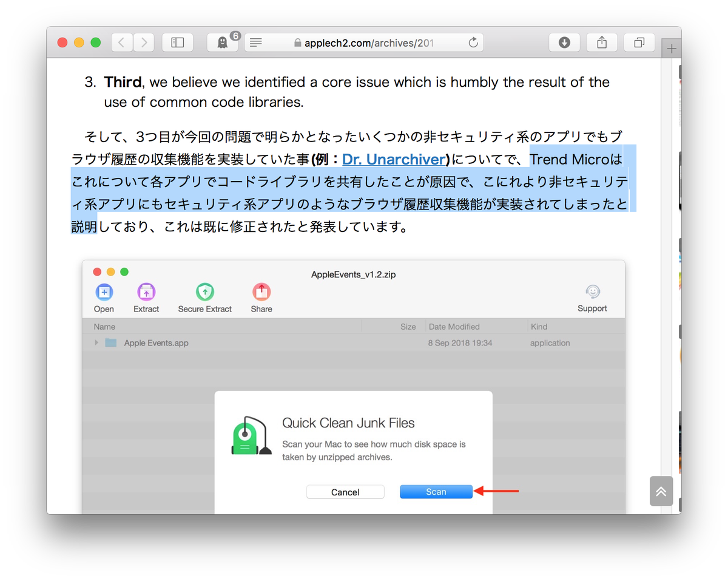Click the Date Modified column header
The width and height of the screenshot is (728, 581).
pos(454,327)
